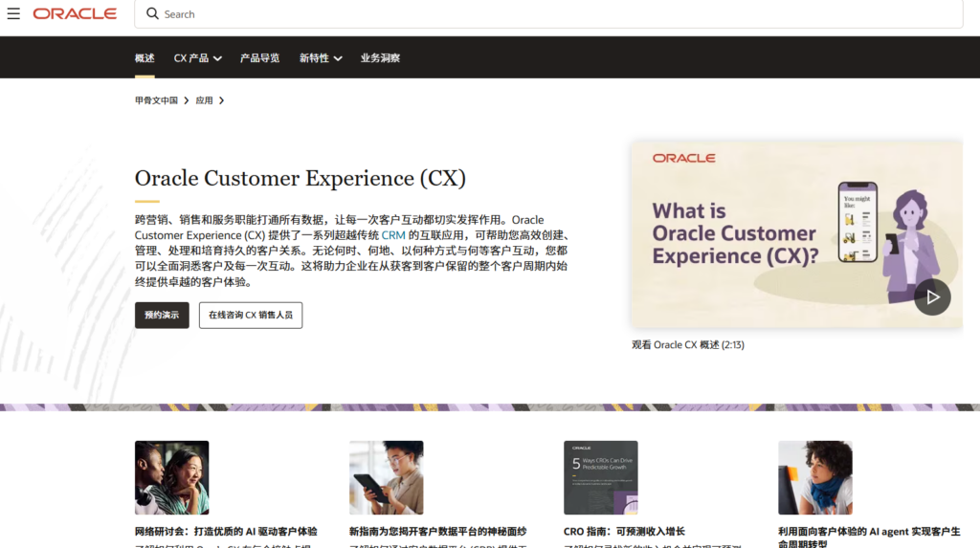Go to Oracle home via logo
Image resolution: width=980 pixels, height=548 pixels.
pos(75,13)
